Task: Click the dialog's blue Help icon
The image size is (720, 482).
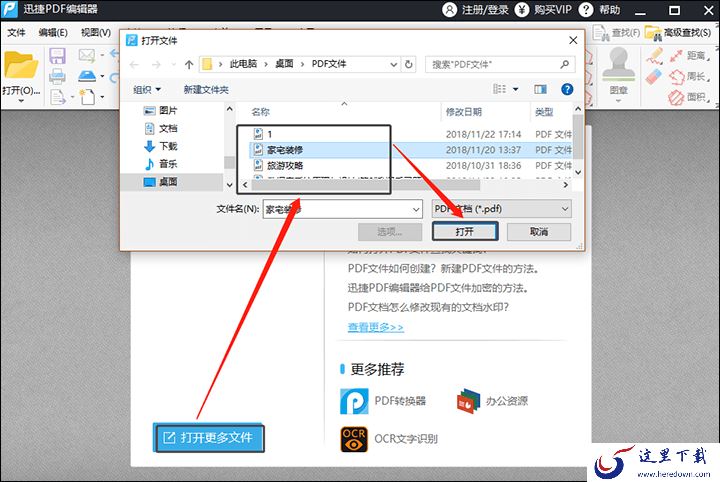Action: [x=567, y=89]
